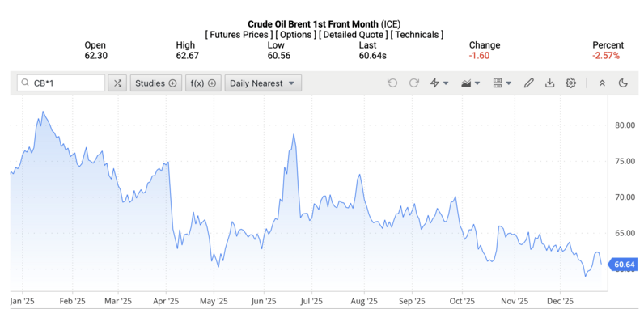The image size is (644, 309).
Task: Collapse toolbar with double chevron icon
Action: [602, 83]
